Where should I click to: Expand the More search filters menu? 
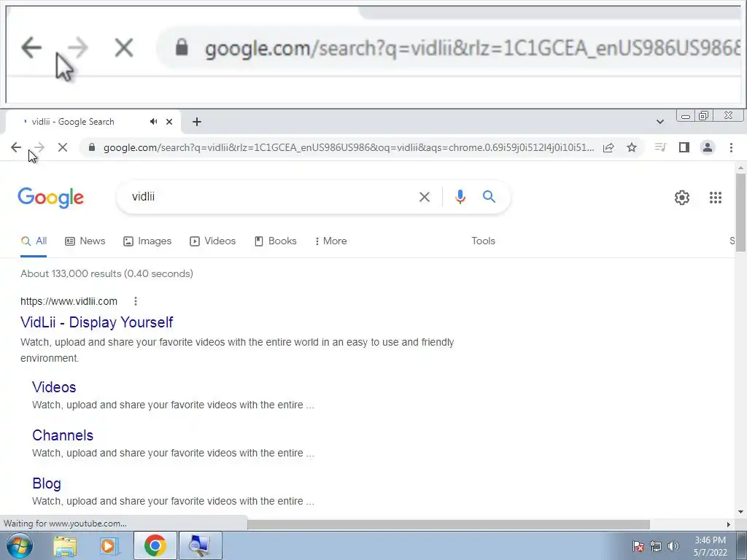tap(331, 241)
